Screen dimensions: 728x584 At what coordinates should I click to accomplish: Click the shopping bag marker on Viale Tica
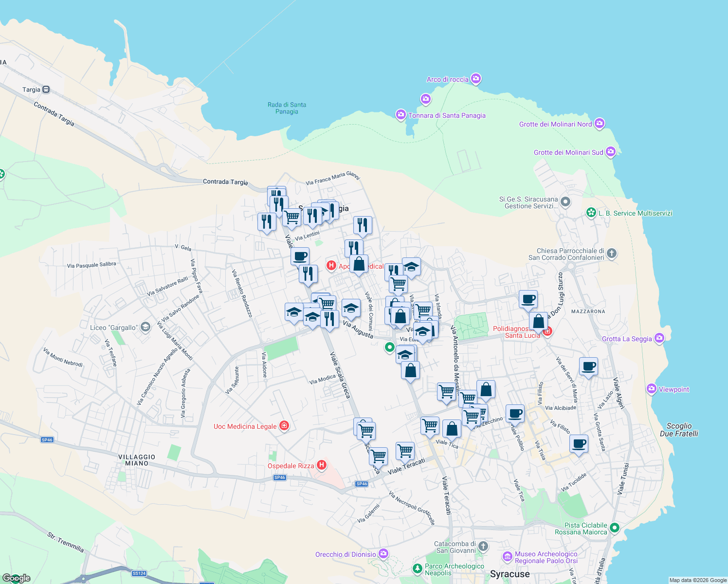click(x=452, y=431)
